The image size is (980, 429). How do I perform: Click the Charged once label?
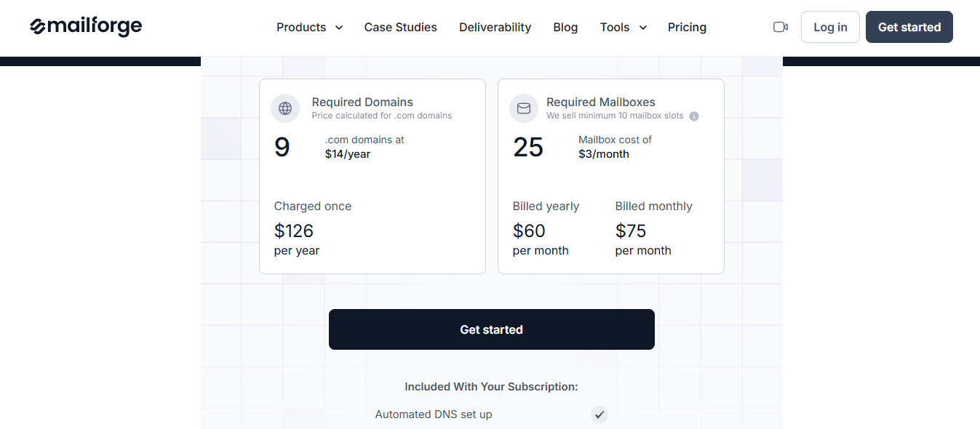coord(313,207)
